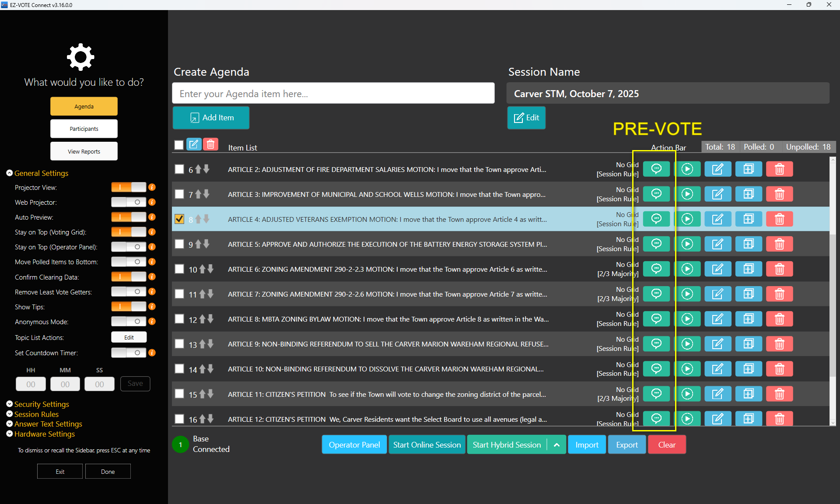Screen dimensions: 840x504
Task: Expand Security Settings section
Action: point(42,404)
